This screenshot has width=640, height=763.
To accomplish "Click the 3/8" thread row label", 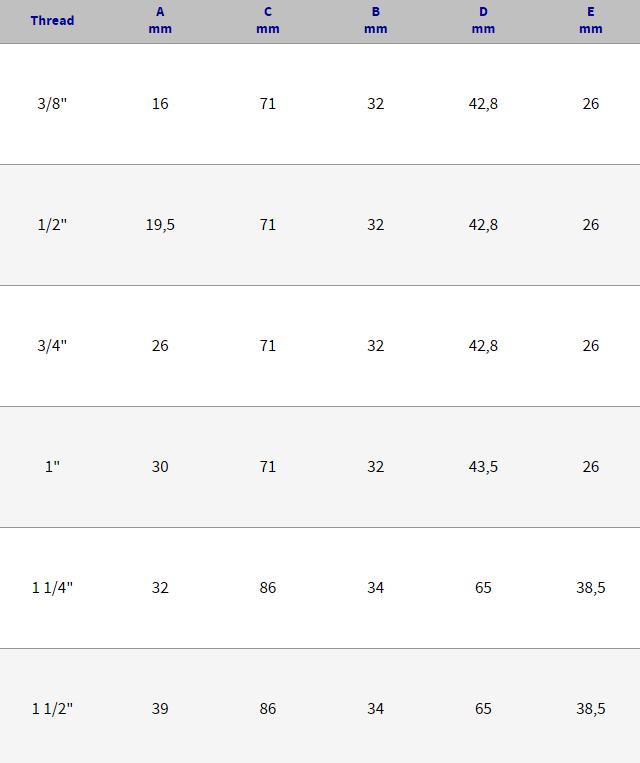I will point(52,104).
